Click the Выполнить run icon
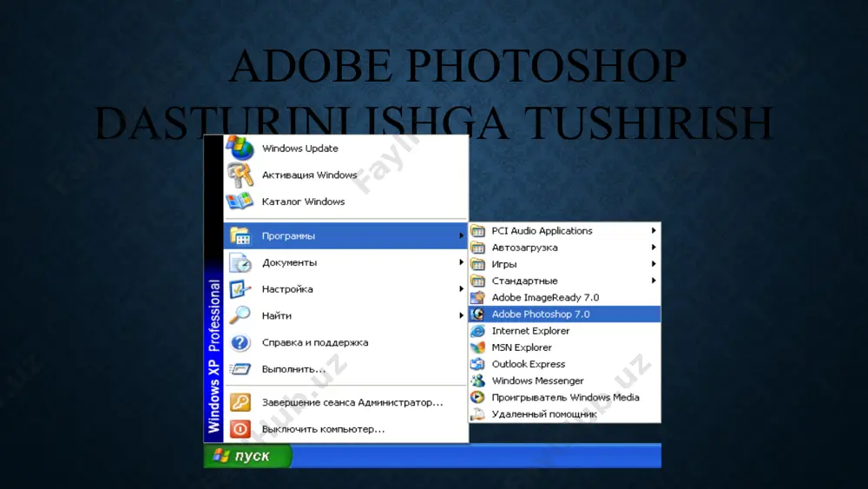Viewport: 868px width, 489px height. (x=240, y=368)
